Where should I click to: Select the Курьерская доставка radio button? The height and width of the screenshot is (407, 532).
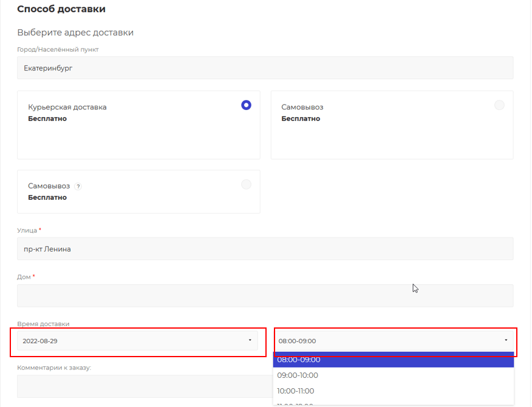point(246,105)
